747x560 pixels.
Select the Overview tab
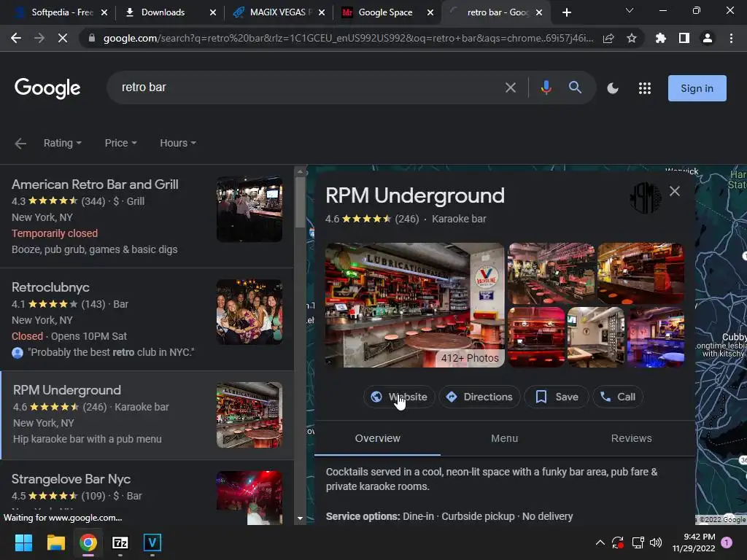pyautogui.click(x=377, y=438)
